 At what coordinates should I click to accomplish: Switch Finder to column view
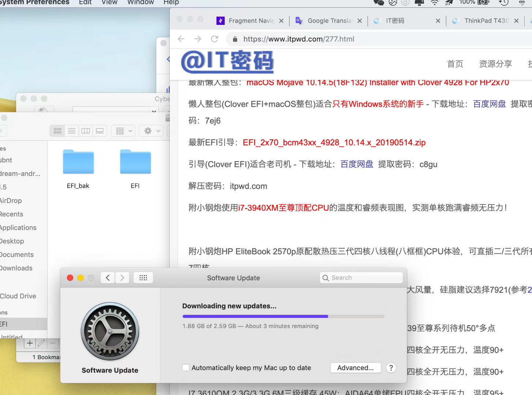click(x=86, y=131)
